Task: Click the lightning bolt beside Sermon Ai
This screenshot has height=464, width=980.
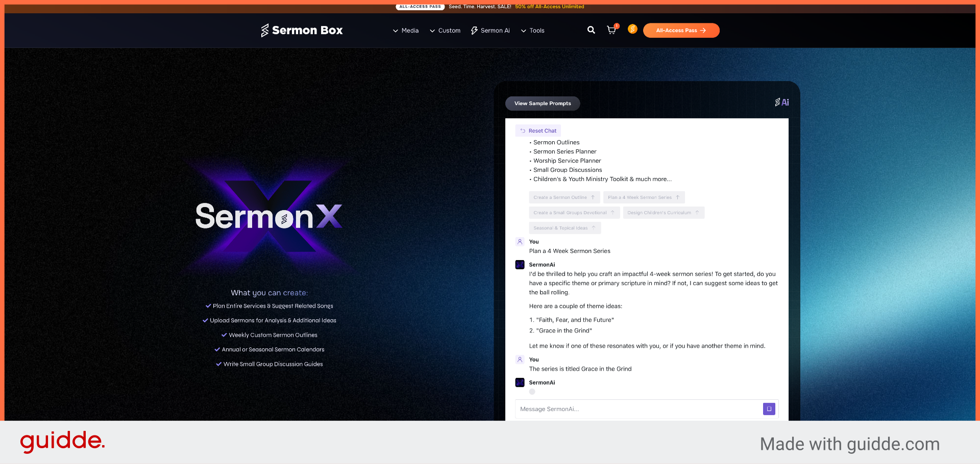Action: [x=473, y=30]
